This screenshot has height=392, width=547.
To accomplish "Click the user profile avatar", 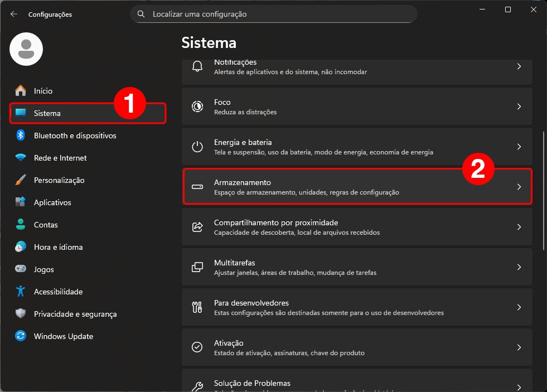I will (26, 49).
